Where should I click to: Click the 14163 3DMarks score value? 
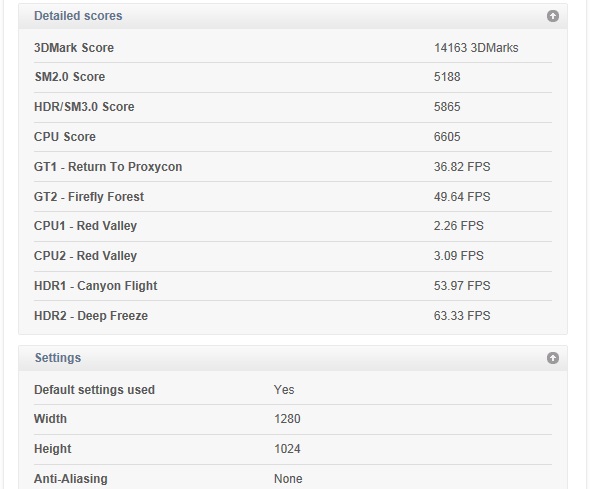tap(476, 48)
